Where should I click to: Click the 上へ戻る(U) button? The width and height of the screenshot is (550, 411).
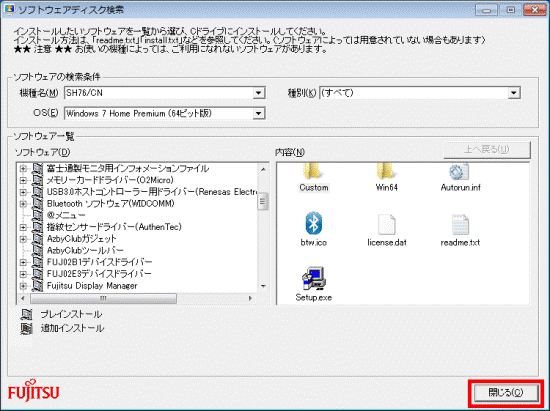click(x=487, y=150)
